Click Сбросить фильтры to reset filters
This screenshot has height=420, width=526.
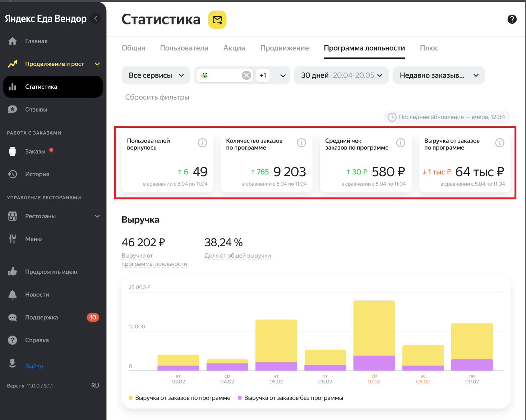[x=157, y=97]
